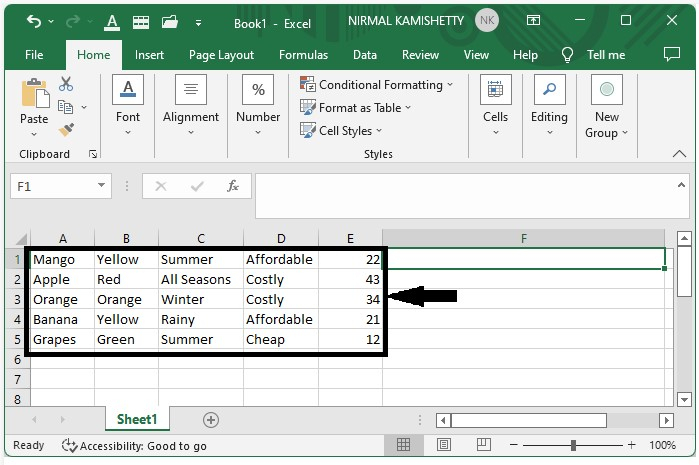Click Accessibility: Good to go status

tap(134, 446)
